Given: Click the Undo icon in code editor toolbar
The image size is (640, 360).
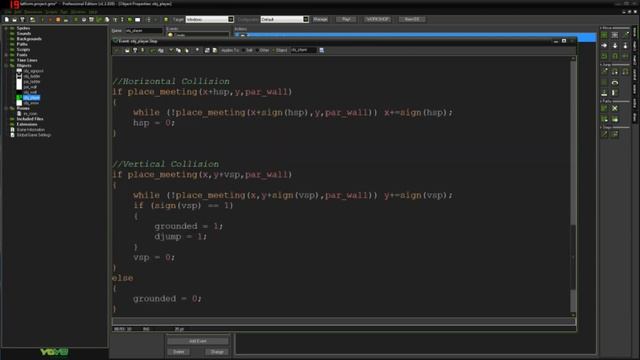Looking at the screenshot, I should pos(153,50).
